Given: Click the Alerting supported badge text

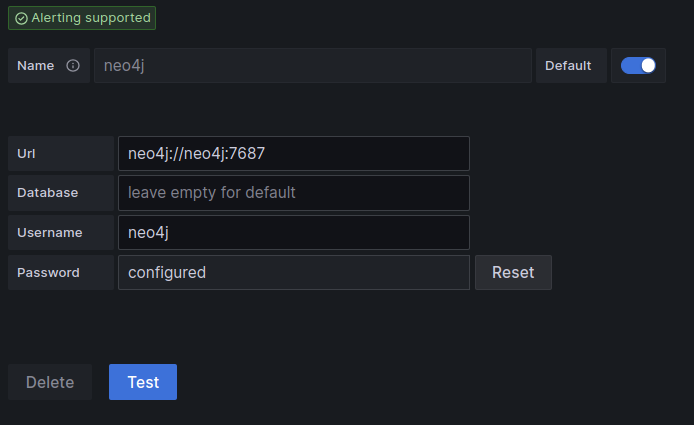Looking at the screenshot, I should coord(91,18).
